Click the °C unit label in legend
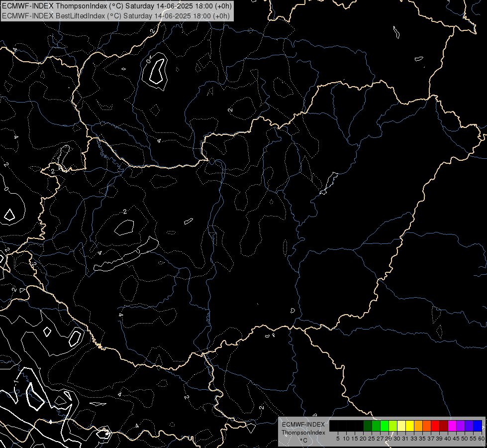The image size is (487, 448). [x=304, y=441]
